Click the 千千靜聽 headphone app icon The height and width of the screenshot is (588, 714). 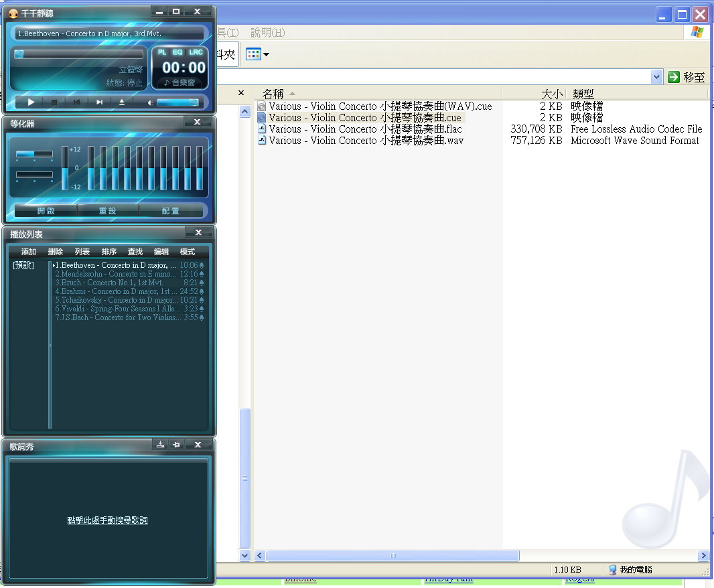point(13,13)
